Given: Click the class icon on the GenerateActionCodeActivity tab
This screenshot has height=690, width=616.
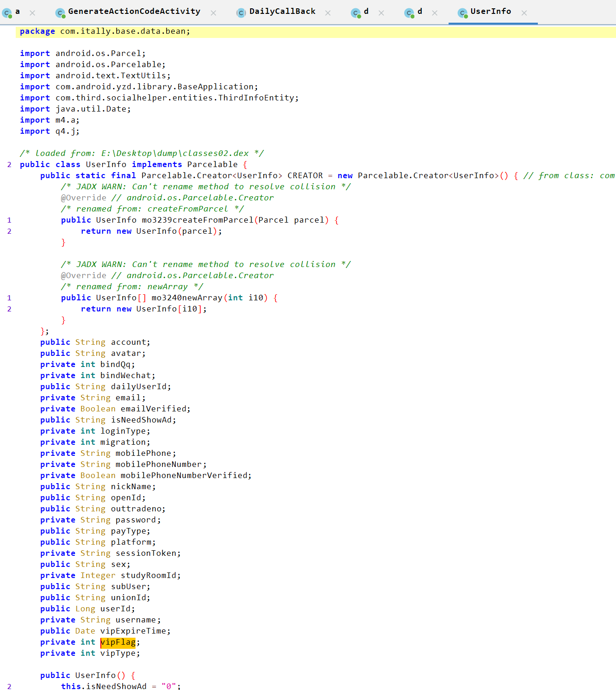Looking at the screenshot, I should click(x=60, y=13).
